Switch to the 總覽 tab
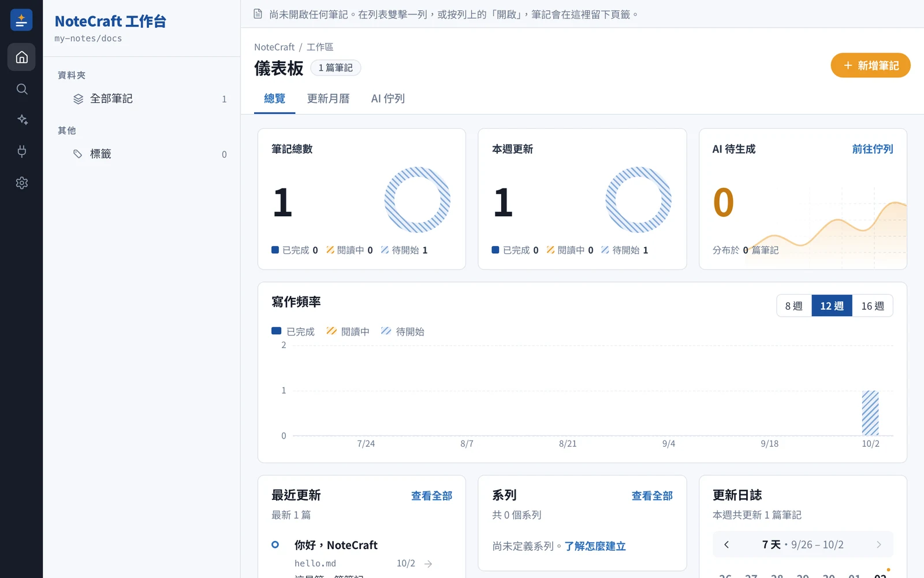Screen dimensions: 924x578 click(275, 99)
